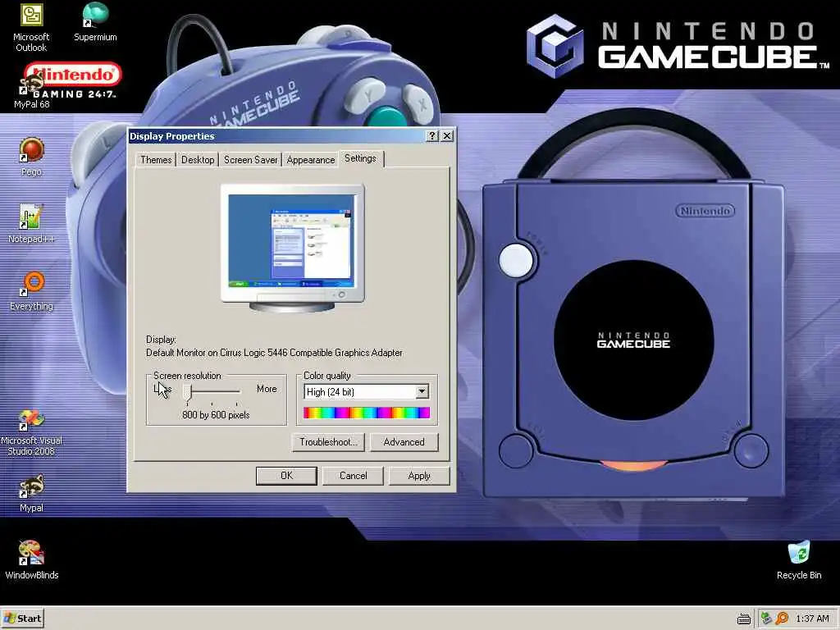Open the MyPal 68 desktop shortcut

32,90
